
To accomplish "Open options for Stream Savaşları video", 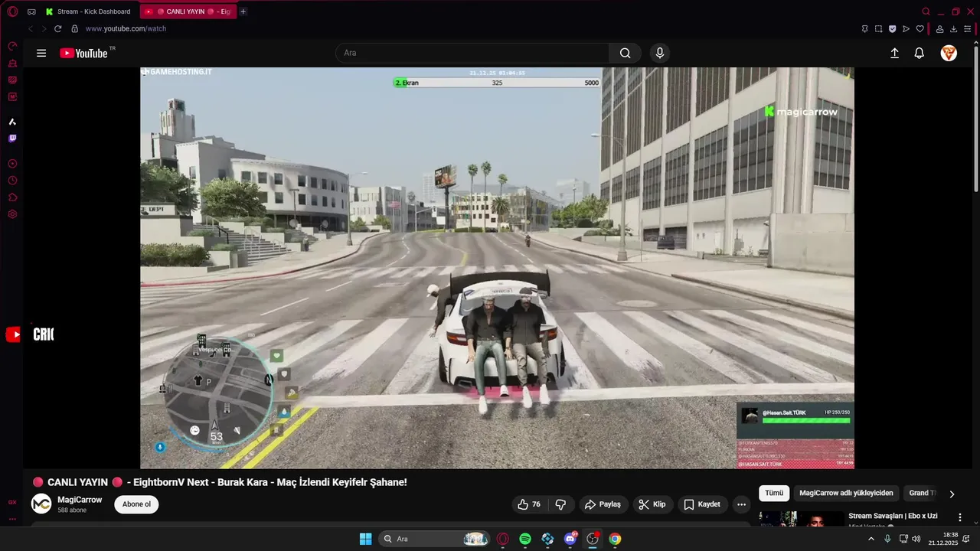I will 960,517.
